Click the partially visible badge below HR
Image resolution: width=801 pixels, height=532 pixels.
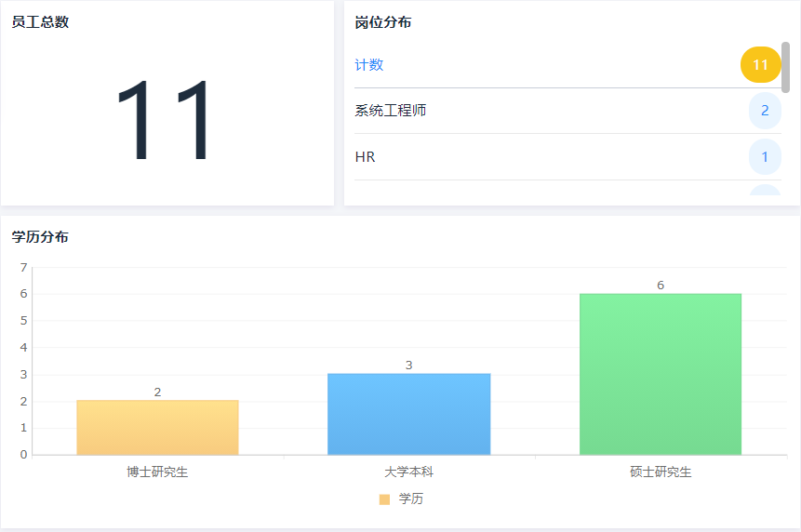coord(765,191)
